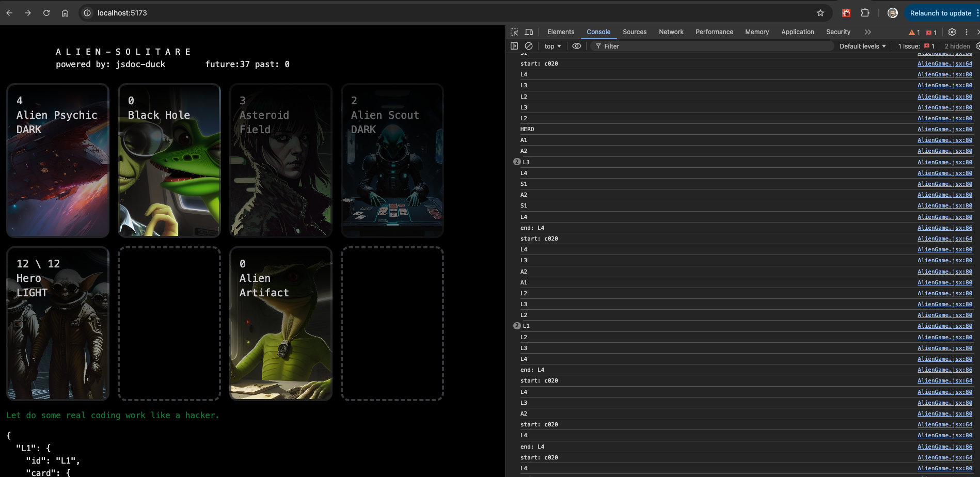980x477 pixels.
Task: Open the top JavaScript context dropdown
Action: (552, 46)
